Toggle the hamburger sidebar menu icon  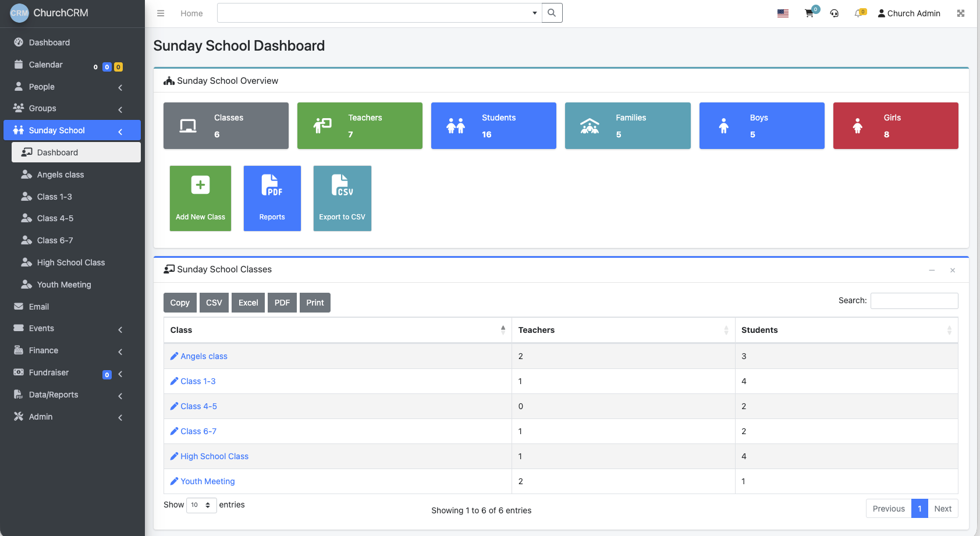[161, 13]
